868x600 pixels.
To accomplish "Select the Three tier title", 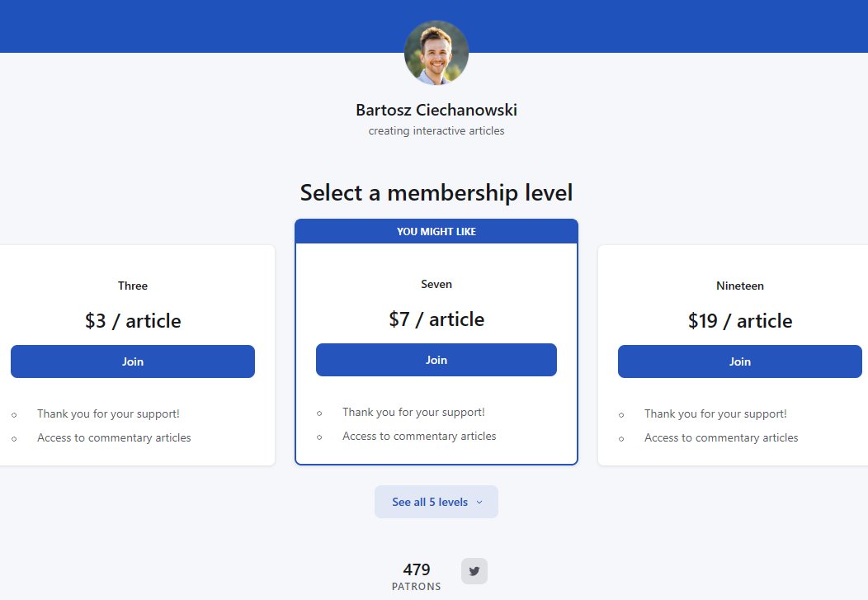I will (133, 286).
